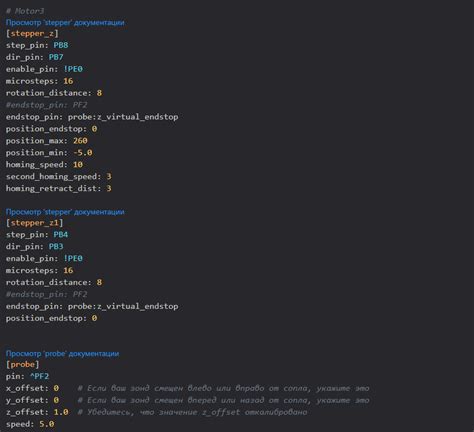This screenshot has height=432, width=474.
Task: Click the [probe] section header
Action: 22,364
